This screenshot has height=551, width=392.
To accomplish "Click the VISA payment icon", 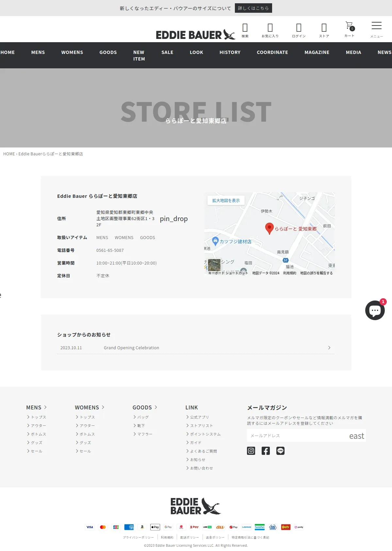I will pyautogui.click(x=90, y=527).
